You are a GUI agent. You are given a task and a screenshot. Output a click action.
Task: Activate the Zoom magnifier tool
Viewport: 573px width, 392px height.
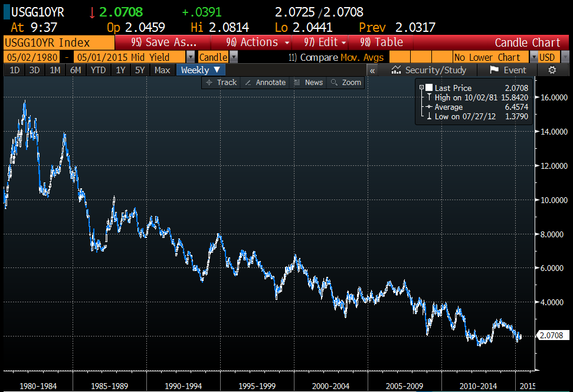click(x=346, y=83)
